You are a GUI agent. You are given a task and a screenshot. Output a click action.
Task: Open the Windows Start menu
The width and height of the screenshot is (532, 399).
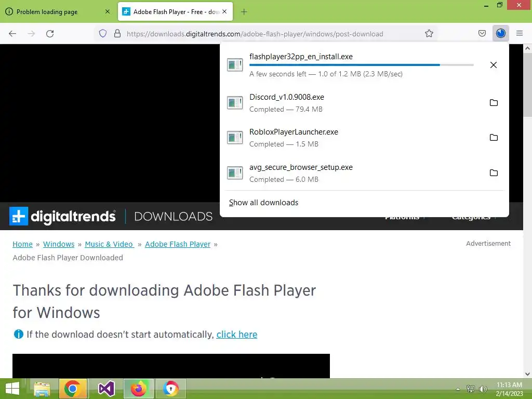(x=12, y=389)
